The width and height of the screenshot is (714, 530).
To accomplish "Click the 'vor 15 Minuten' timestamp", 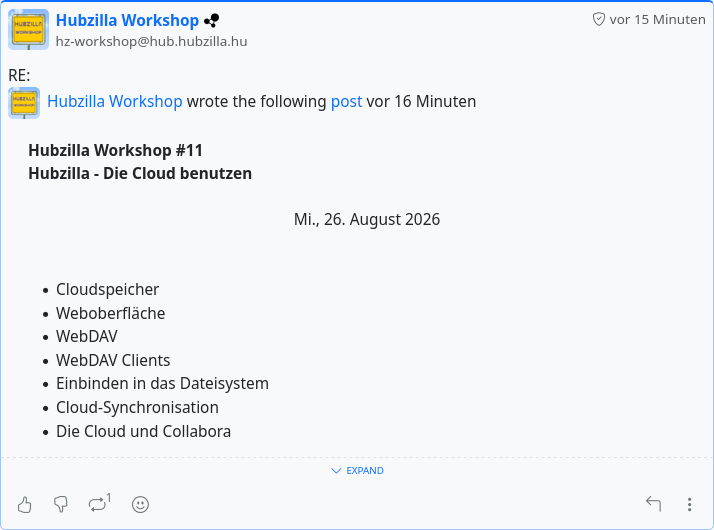I will (x=657, y=20).
